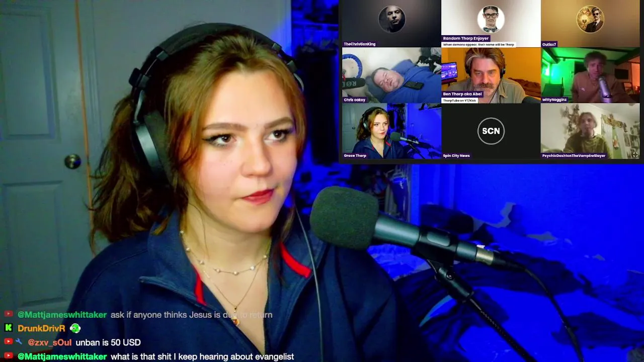Click the 'PsychicDashtonTheVampireSlayer' name label
Image resolution: width=644 pixels, height=362 pixels.
574,156
